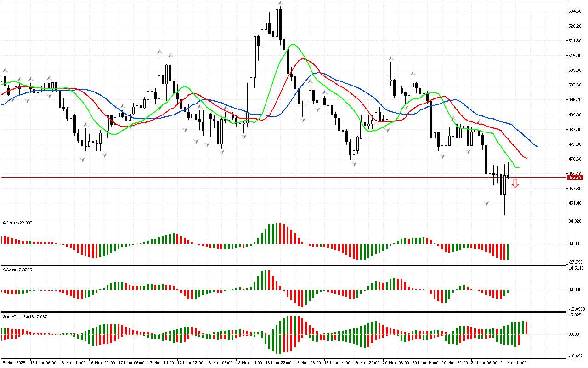Select the up fractal above the 20 Nov 06:00 spike
Screen dimensions: 588x368
pyautogui.click(x=391, y=58)
